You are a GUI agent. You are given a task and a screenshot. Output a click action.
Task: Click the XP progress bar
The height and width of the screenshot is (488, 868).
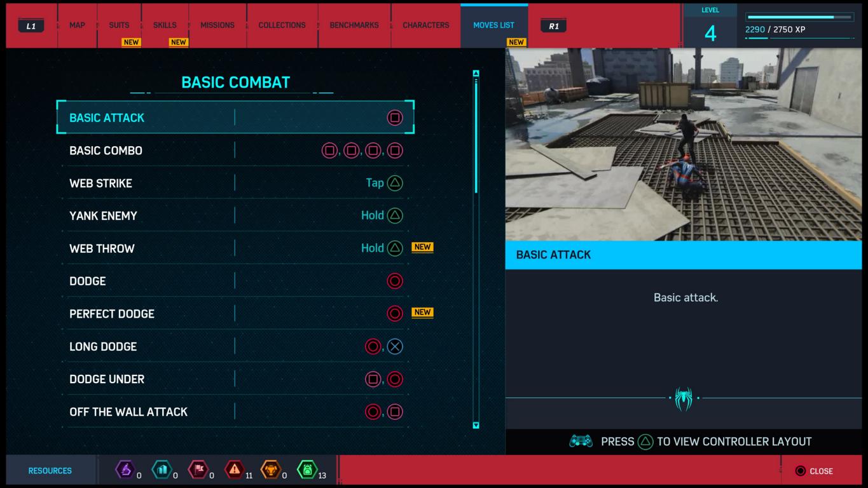click(x=799, y=17)
